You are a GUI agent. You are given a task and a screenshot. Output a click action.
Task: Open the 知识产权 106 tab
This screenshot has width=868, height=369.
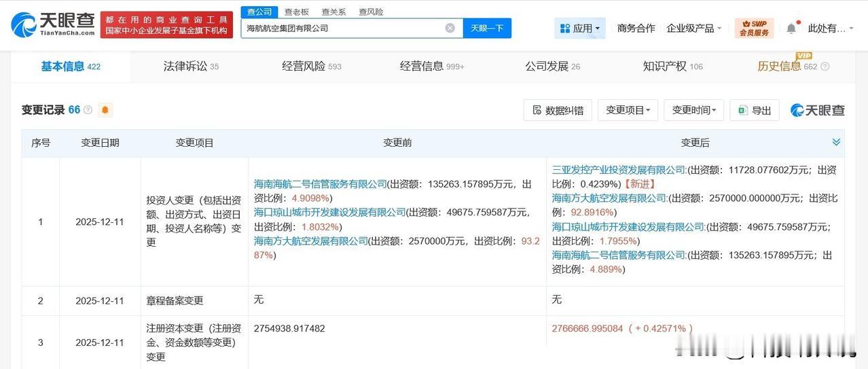tap(672, 67)
